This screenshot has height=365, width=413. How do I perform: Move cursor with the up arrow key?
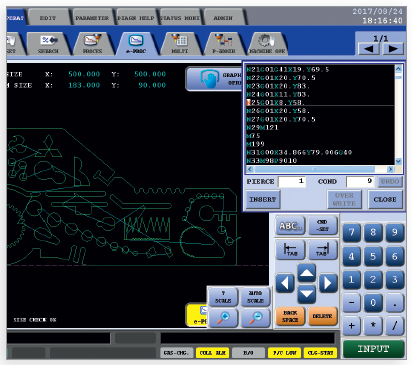pos(306,273)
